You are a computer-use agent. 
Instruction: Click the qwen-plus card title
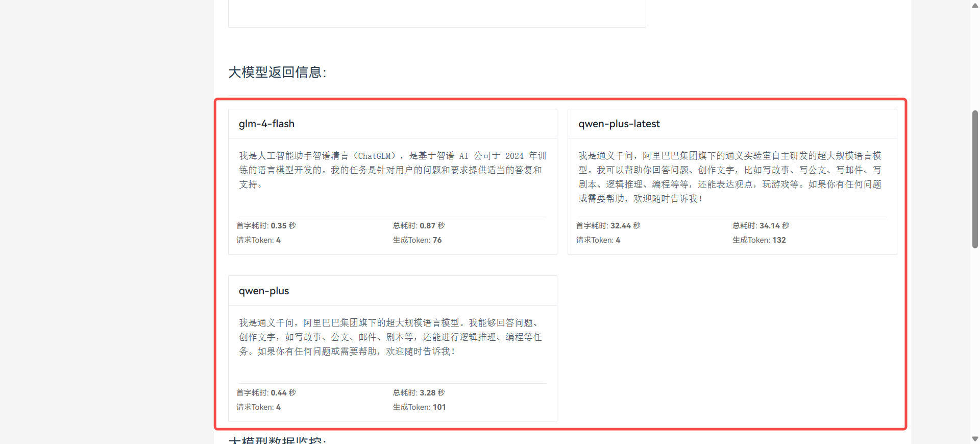(x=264, y=291)
